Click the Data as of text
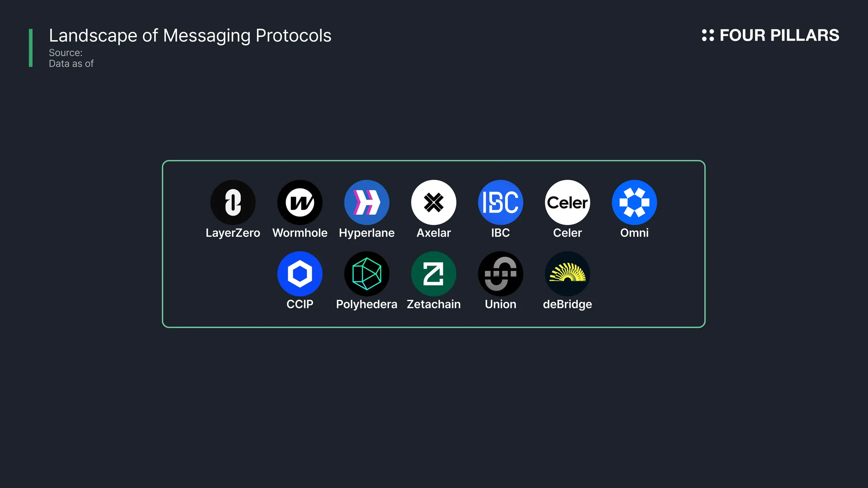 (x=71, y=64)
